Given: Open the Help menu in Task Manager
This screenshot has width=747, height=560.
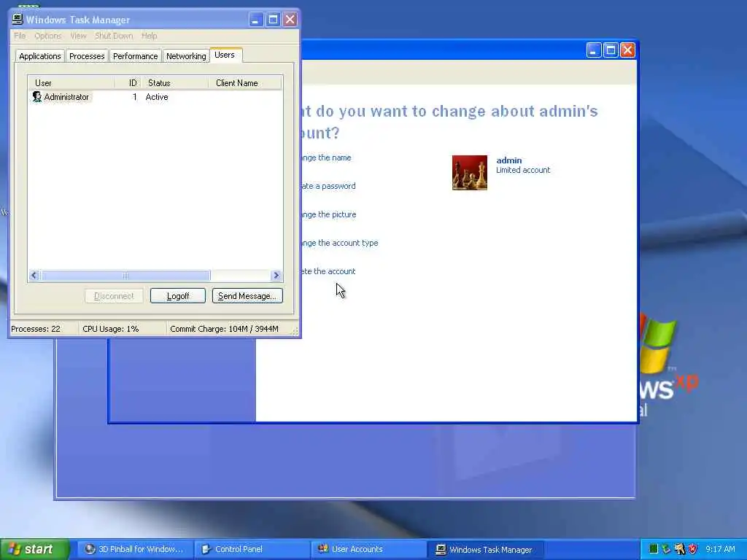Looking at the screenshot, I should coord(149,36).
